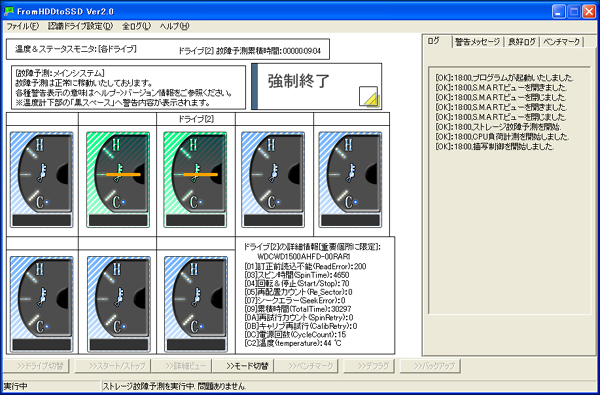Click the [07] SeekError:0 line
This screenshot has width=600, height=395.
[x=295, y=300]
